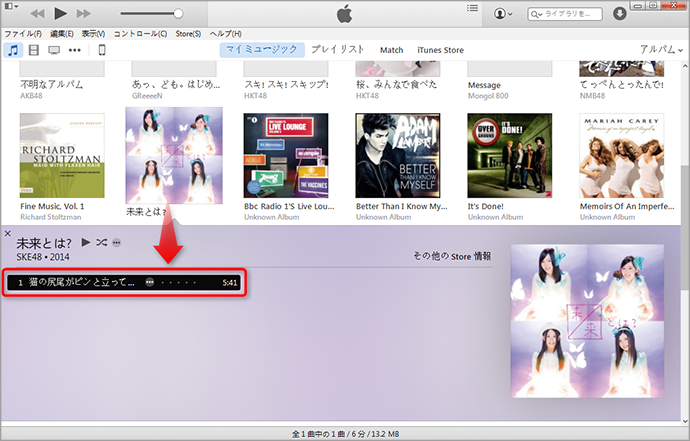
Task: Select Bbc Radio 1's Live Lounge album cover
Action: coord(286,156)
